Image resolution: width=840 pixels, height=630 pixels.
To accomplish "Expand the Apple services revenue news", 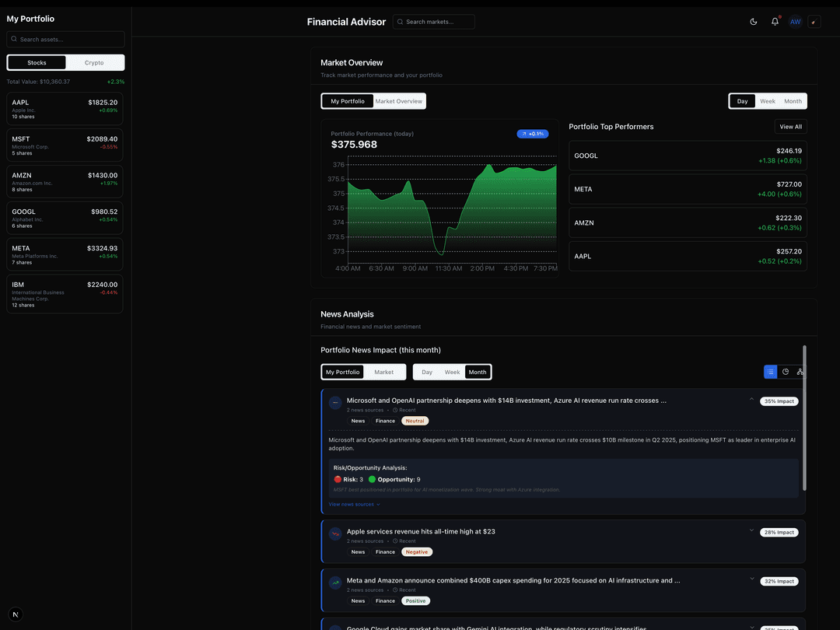I will [x=751, y=530].
